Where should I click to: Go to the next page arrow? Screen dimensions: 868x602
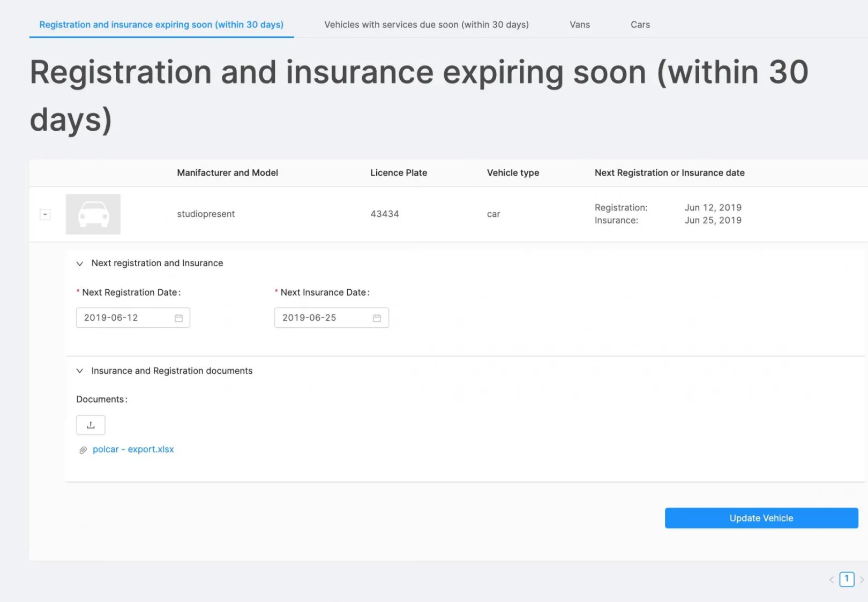(x=862, y=580)
